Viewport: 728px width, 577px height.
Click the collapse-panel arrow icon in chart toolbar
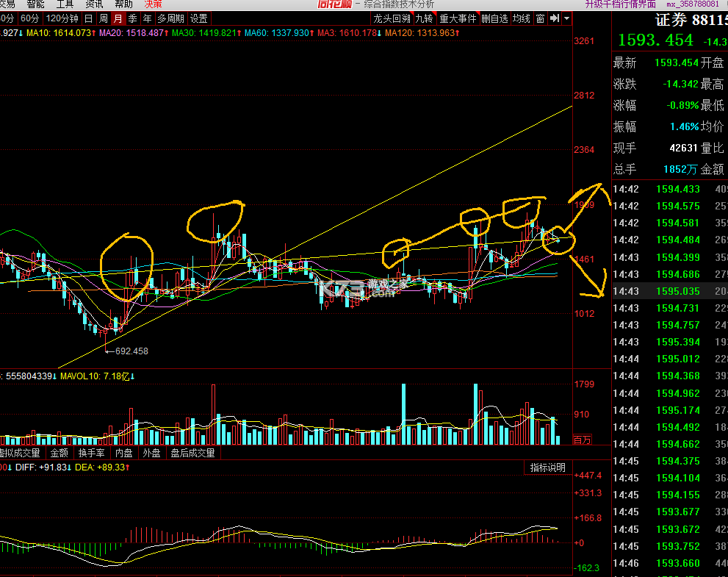click(555, 18)
